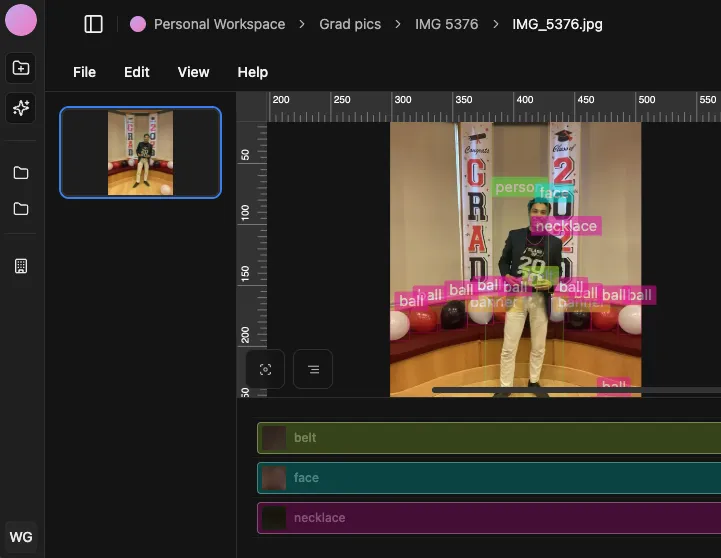This screenshot has width=721, height=558.
Task: Click the IMG 5376 breadcrumb folder
Action: click(448, 24)
